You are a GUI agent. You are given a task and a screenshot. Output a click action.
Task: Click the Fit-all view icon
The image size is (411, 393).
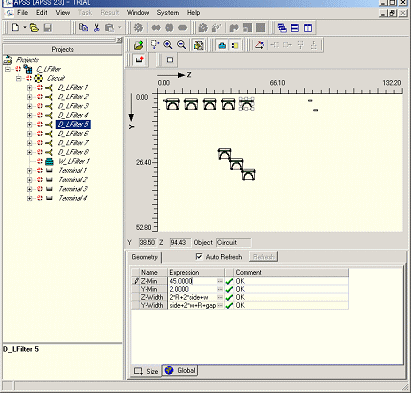199,45
